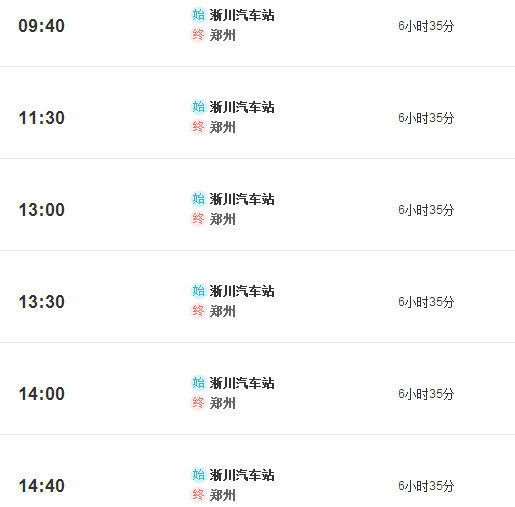
Task: Open 淅川汽车站 station in 13:00 row
Action: click(x=242, y=199)
